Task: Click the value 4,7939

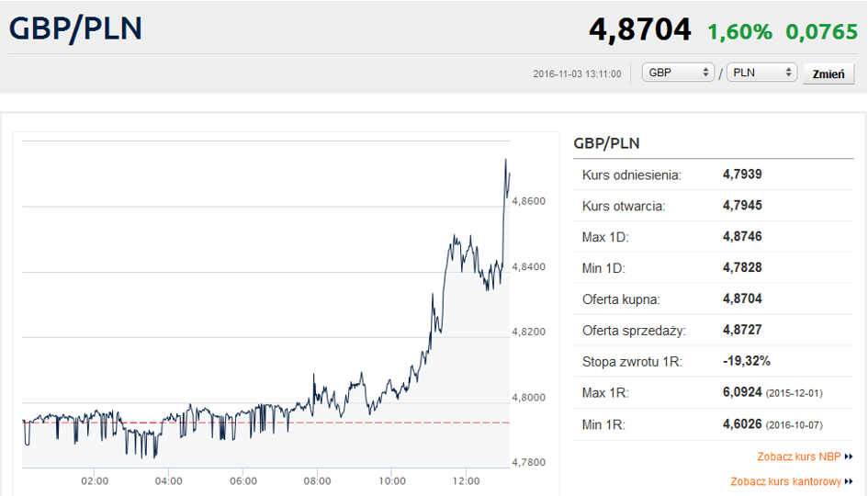Action: [742, 175]
